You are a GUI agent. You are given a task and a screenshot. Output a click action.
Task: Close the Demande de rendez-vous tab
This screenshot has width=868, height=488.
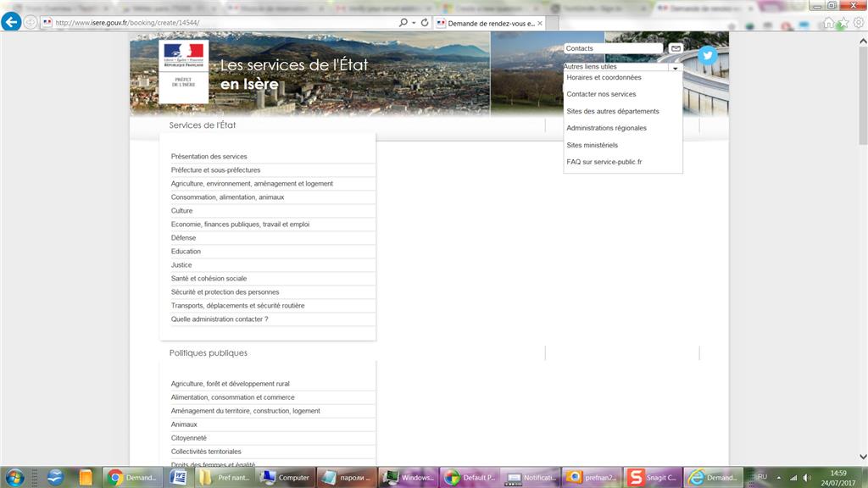(540, 23)
